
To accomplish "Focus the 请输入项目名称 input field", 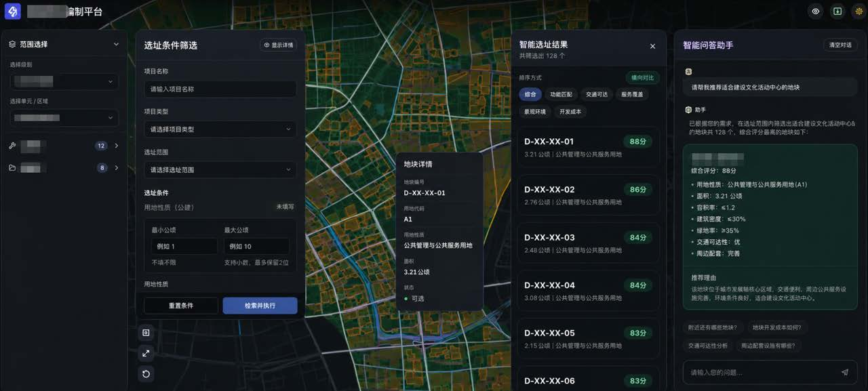I will coord(220,89).
